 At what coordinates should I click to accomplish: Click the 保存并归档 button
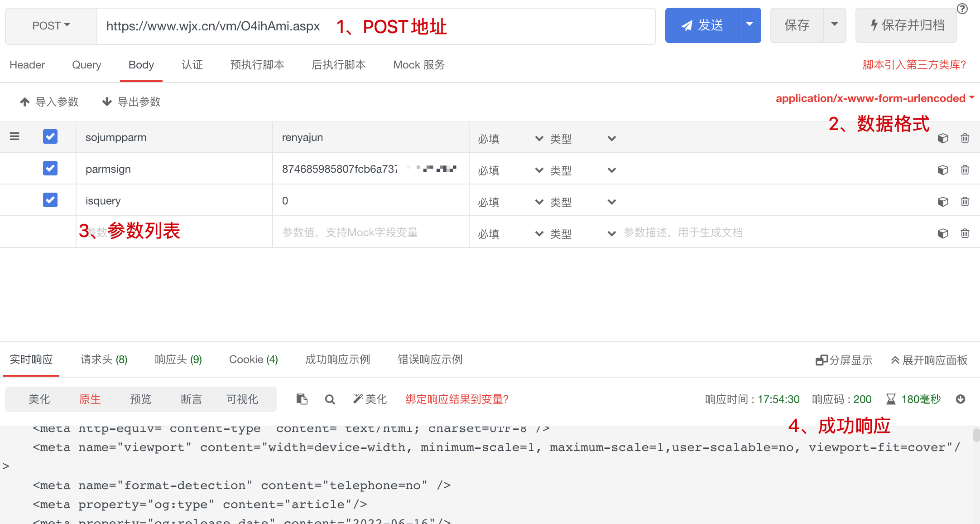pos(906,25)
